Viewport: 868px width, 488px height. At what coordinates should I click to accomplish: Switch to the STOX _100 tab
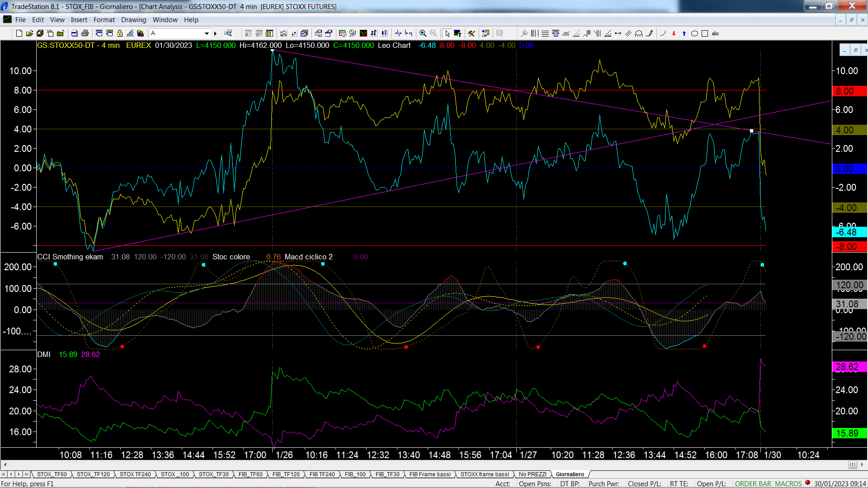[x=175, y=474]
